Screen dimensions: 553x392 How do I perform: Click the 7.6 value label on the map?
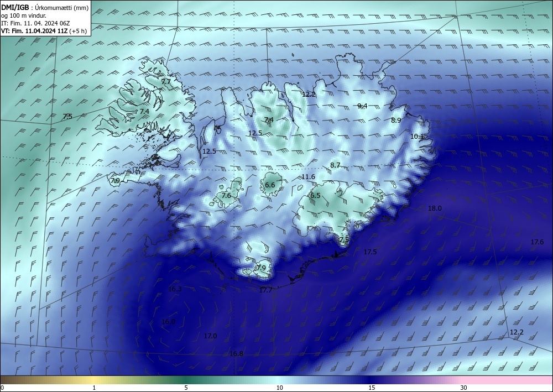point(226,195)
